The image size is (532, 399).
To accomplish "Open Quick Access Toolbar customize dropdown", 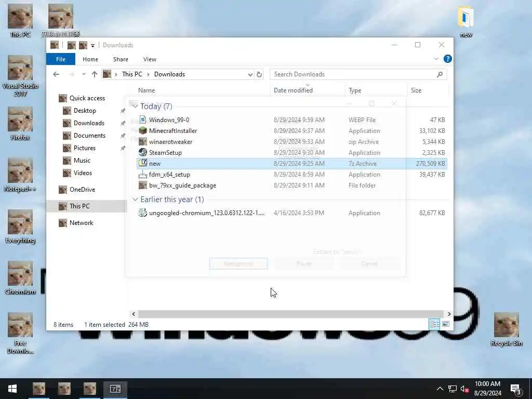I will pyautogui.click(x=92, y=46).
